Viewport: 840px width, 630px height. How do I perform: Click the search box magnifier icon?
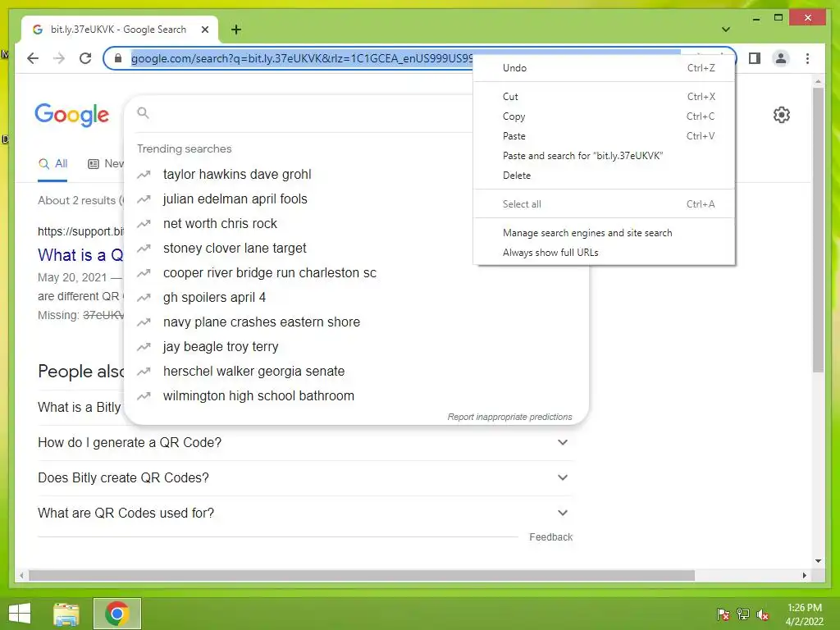(x=143, y=112)
